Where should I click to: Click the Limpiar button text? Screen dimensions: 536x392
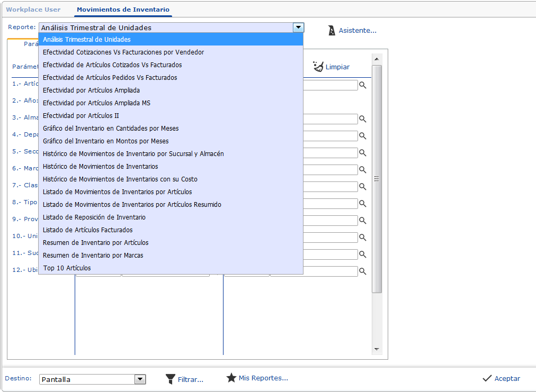coord(337,67)
